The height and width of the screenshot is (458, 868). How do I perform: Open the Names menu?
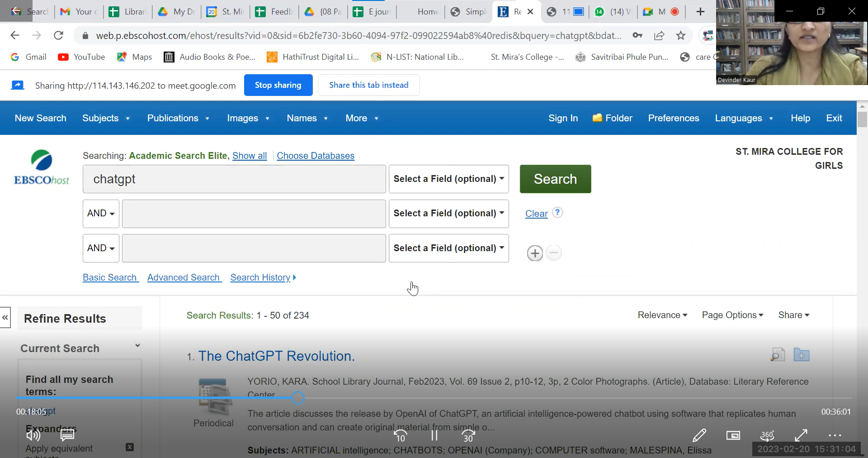(307, 118)
